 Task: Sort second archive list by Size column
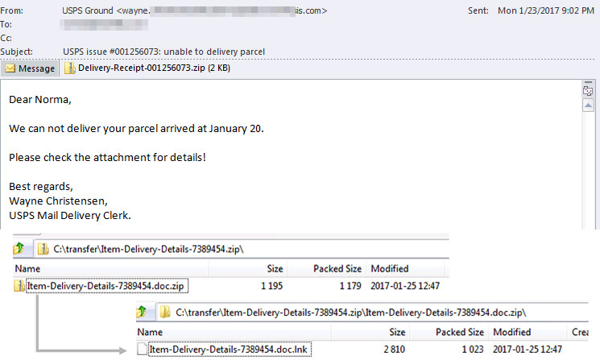click(x=370, y=332)
